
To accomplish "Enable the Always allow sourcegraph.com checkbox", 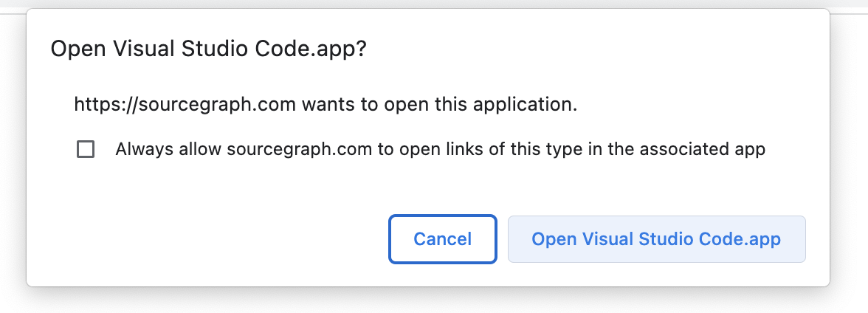I will click(x=86, y=150).
